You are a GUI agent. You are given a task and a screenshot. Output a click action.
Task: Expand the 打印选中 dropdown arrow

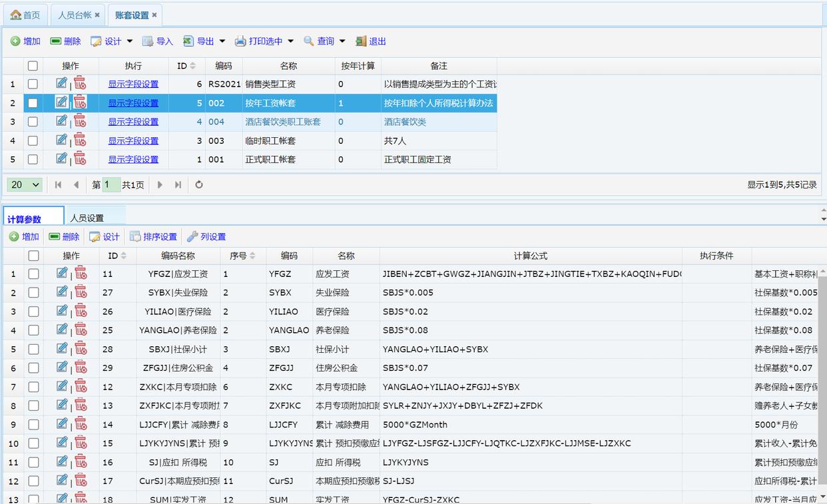(290, 41)
